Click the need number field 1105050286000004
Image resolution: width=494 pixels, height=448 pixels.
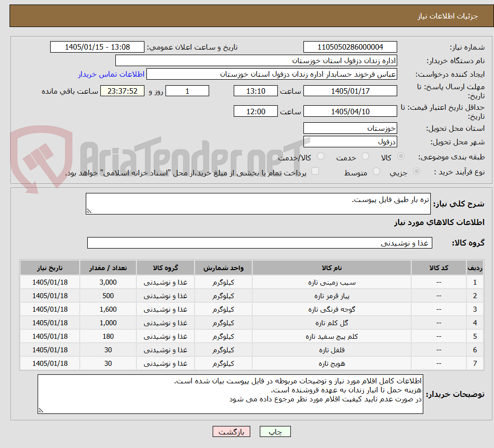pyautogui.click(x=350, y=47)
